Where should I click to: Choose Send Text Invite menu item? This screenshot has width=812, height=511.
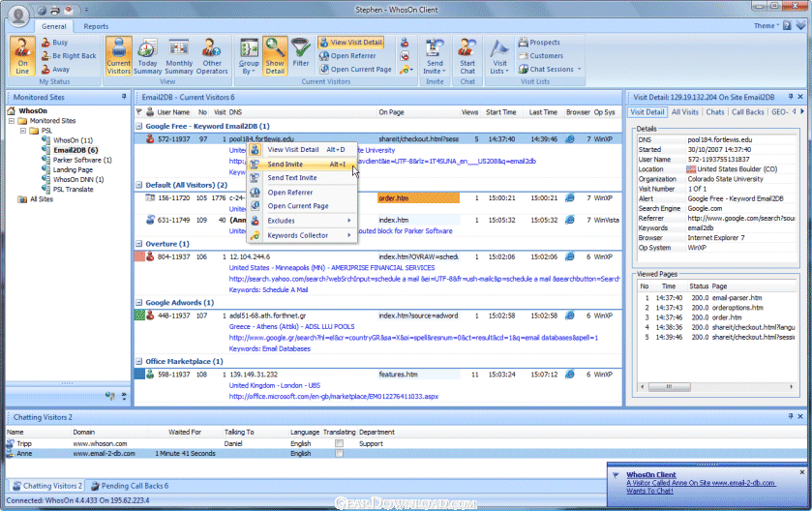[302, 177]
